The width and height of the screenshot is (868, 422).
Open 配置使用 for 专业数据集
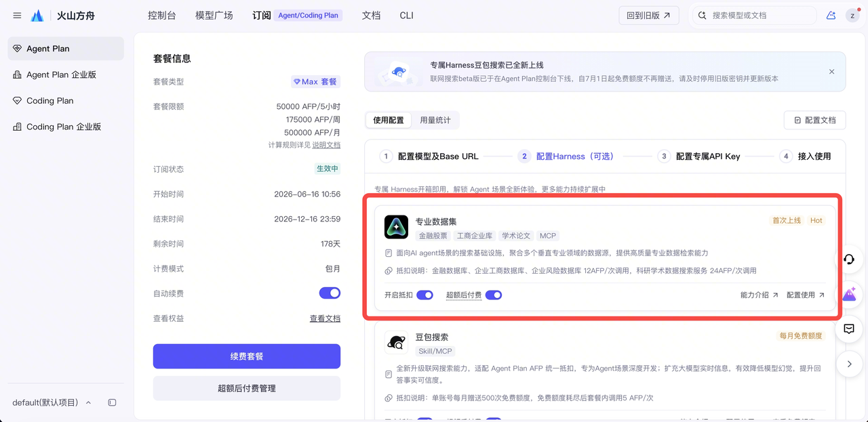[806, 295]
